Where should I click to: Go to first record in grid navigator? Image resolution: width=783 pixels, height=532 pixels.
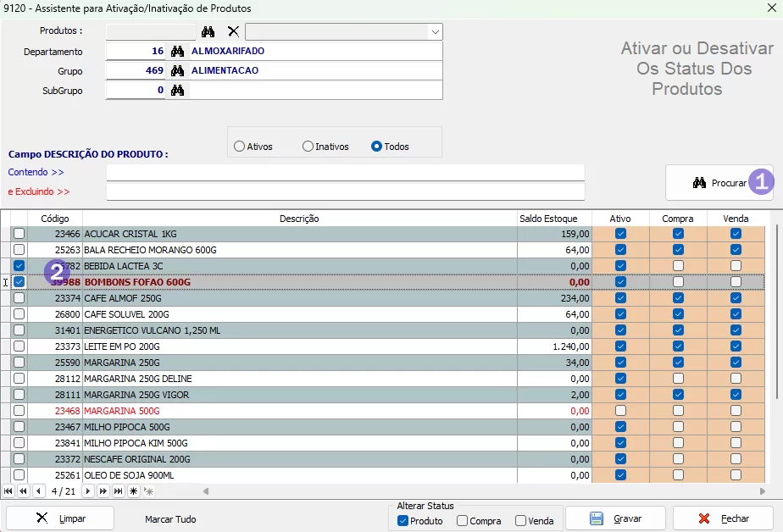click(x=8, y=491)
